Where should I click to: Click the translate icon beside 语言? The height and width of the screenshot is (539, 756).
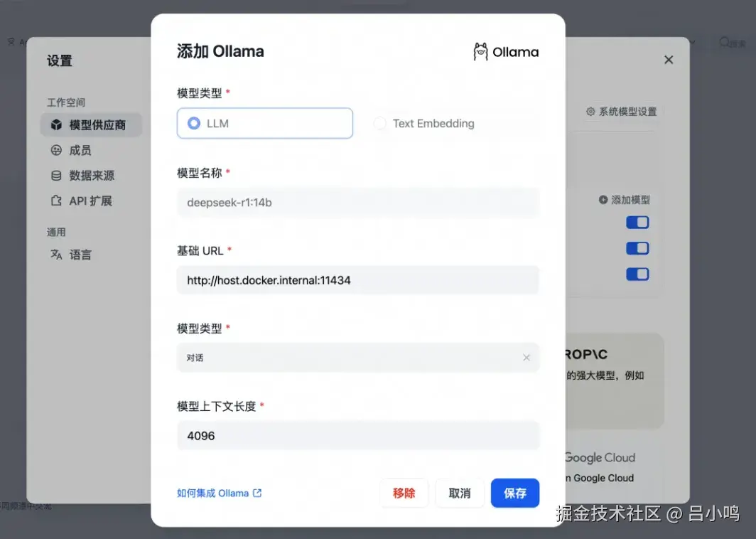coord(56,255)
